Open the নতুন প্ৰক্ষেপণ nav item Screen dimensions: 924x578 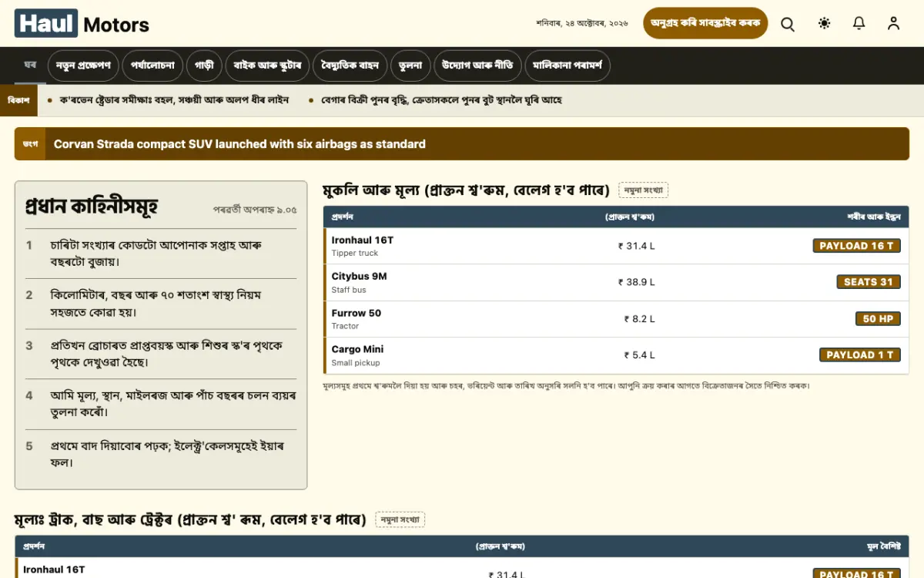point(82,66)
